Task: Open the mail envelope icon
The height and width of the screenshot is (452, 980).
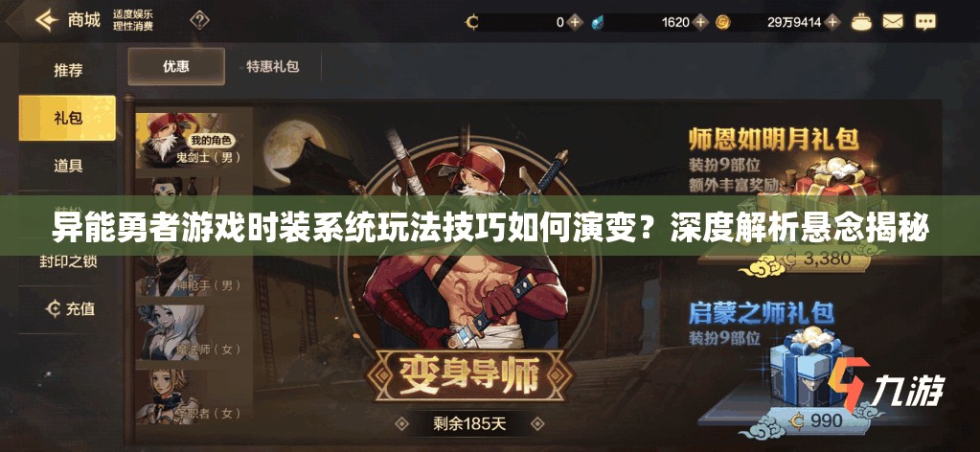Action: (x=893, y=22)
